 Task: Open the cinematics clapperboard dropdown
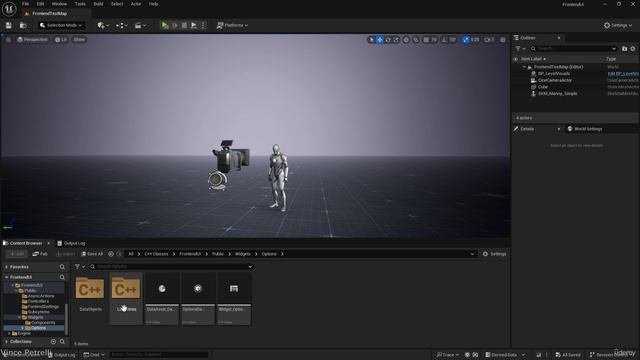pyautogui.click(x=140, y=25)
